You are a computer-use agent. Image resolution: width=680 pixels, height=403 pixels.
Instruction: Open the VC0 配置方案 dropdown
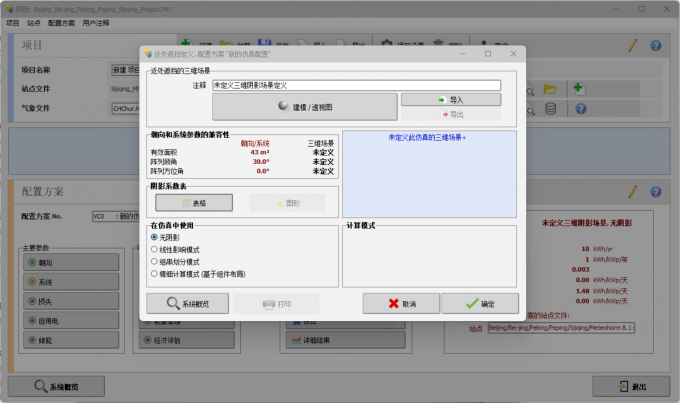[116, 216]
